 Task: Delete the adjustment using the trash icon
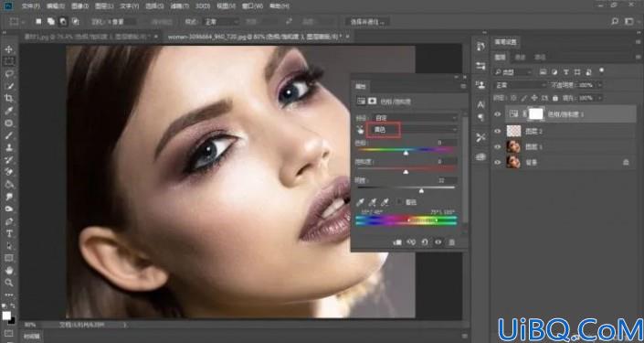click(x=451, y=242)
